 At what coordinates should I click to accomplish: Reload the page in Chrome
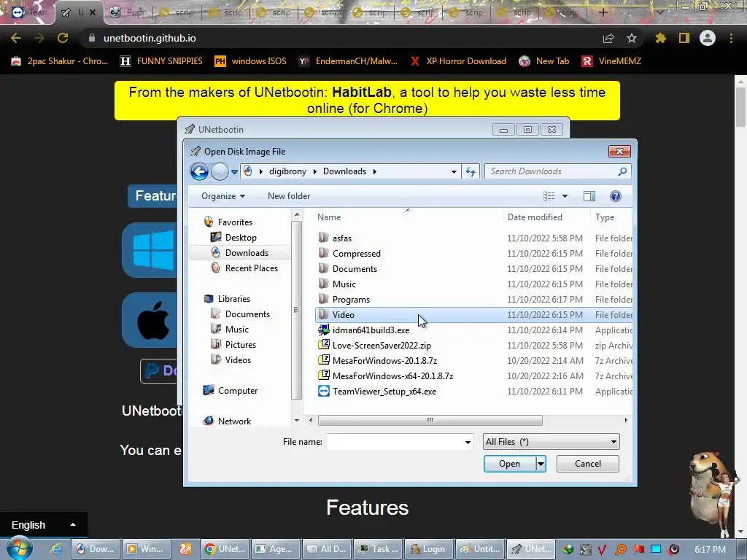tap(63, 38)
